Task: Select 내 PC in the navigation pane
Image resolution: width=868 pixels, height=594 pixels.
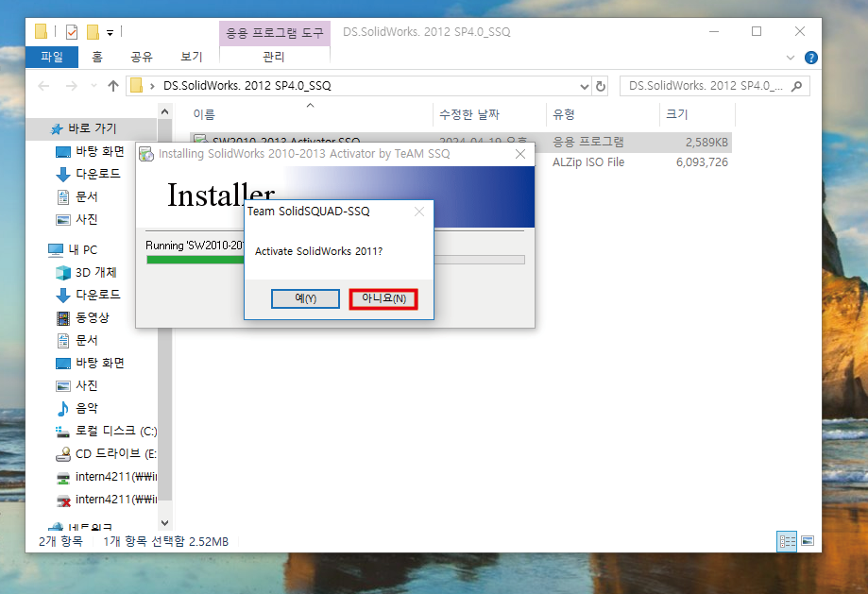Action: pos(82,249)
